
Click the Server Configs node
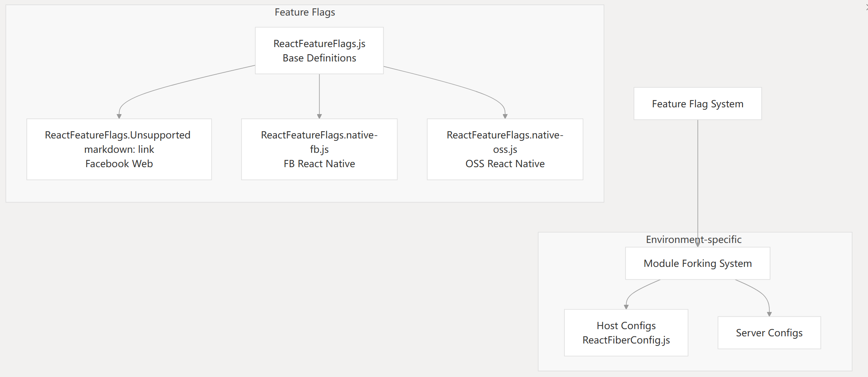click(769, 333)
